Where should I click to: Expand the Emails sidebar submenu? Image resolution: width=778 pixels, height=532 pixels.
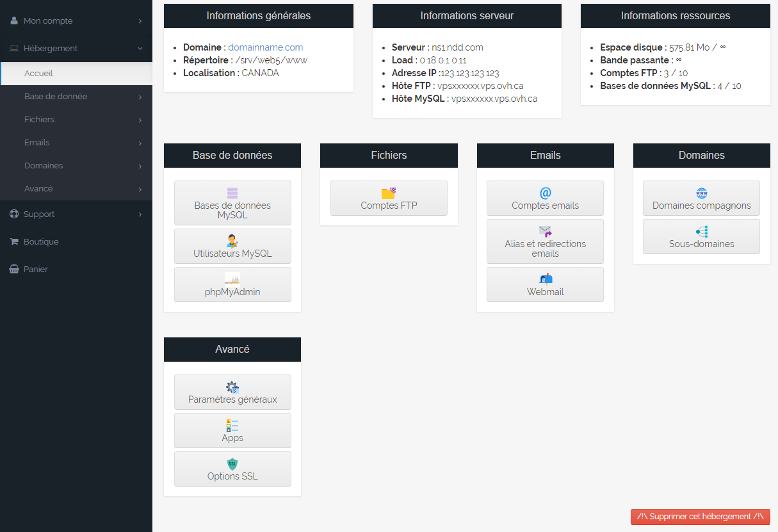(x=76, y=143)
